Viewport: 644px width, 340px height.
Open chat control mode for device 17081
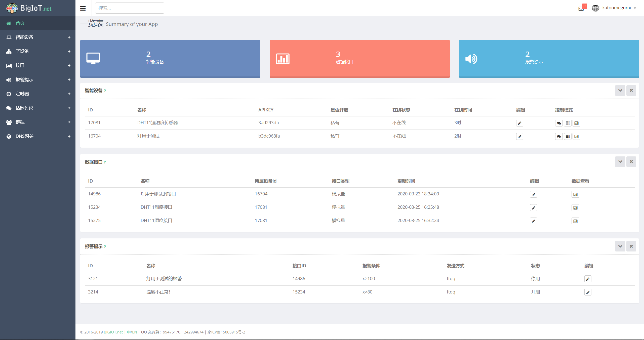[x=559, y=123]
